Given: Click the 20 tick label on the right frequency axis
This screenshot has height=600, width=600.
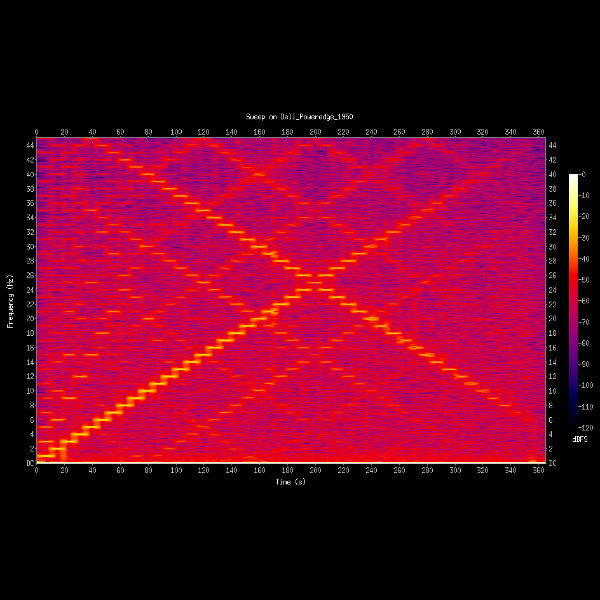Looking at the screenshot, I should coord(552,318).
